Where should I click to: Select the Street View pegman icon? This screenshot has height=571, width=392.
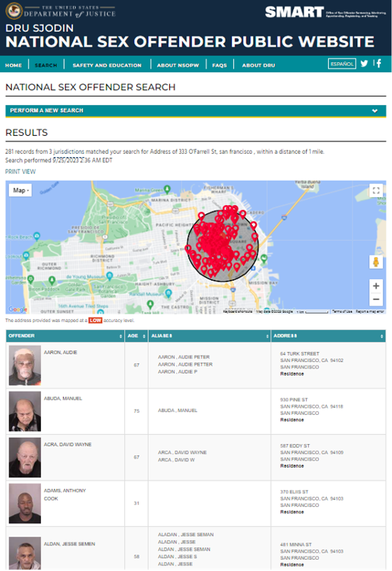tap(376, 262)
